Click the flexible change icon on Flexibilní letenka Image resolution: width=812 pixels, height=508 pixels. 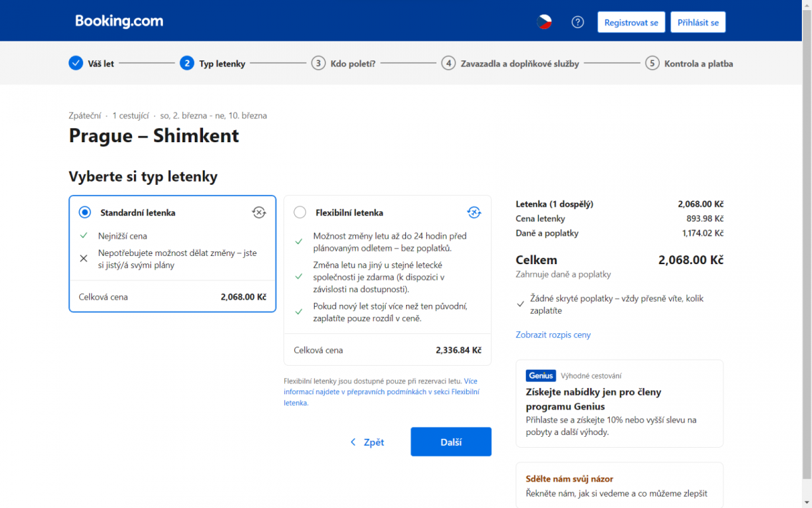pyautogui.click(x=474, y=213)
